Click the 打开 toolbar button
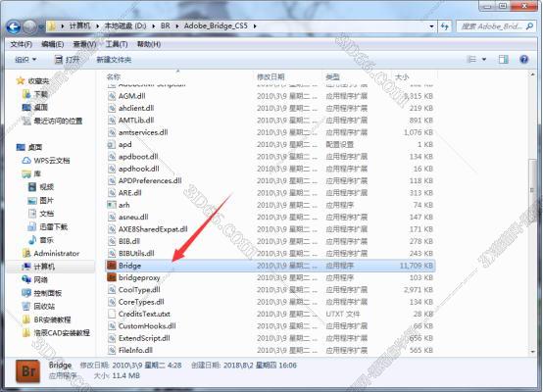The height and width of the screenshot is (392, 543). tap(68, 60)
